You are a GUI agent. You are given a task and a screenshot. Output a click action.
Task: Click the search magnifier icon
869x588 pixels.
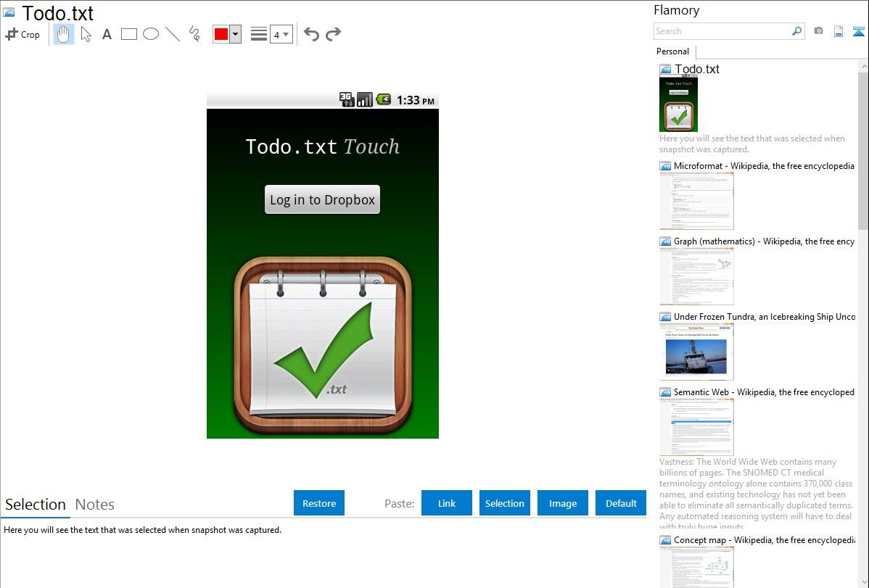click(797, 31)
